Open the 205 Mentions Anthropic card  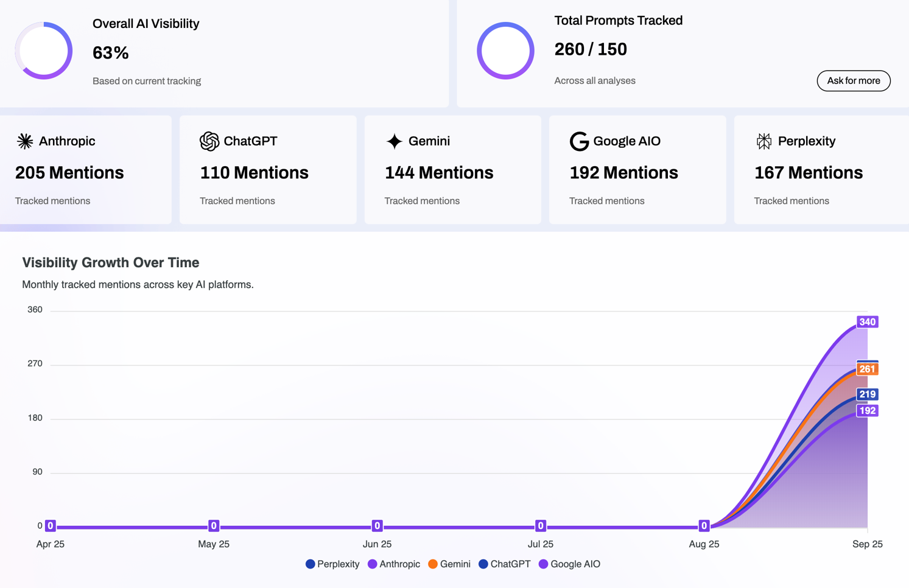(x=86, y=170)
